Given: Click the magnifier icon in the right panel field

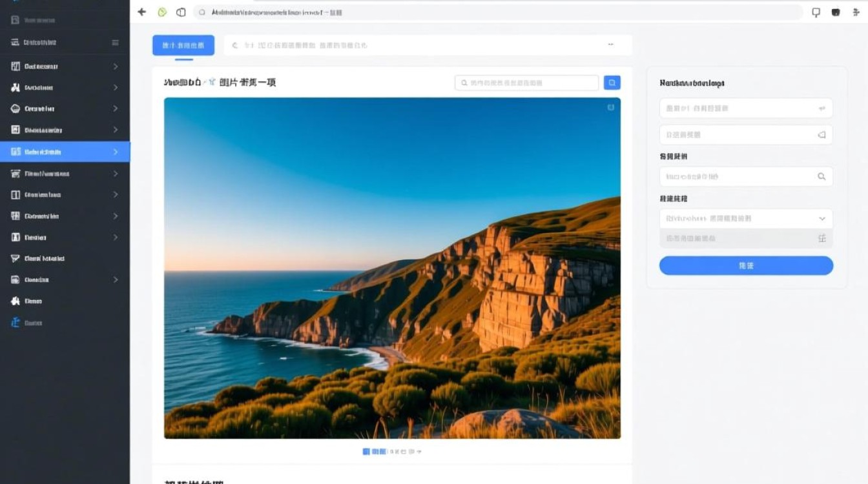Looking at the screenshot, I should [x=821, y=177].
